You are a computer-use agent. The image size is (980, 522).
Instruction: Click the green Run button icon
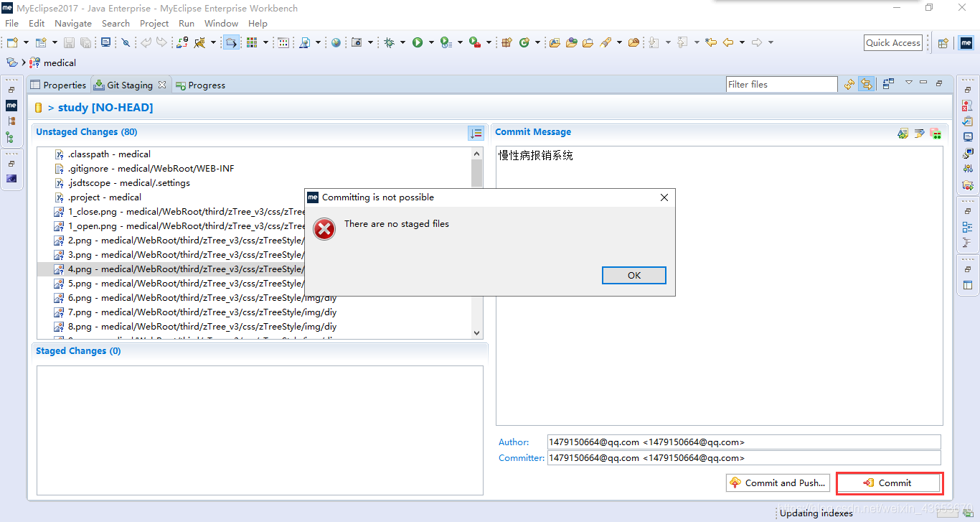pos(418,43)
